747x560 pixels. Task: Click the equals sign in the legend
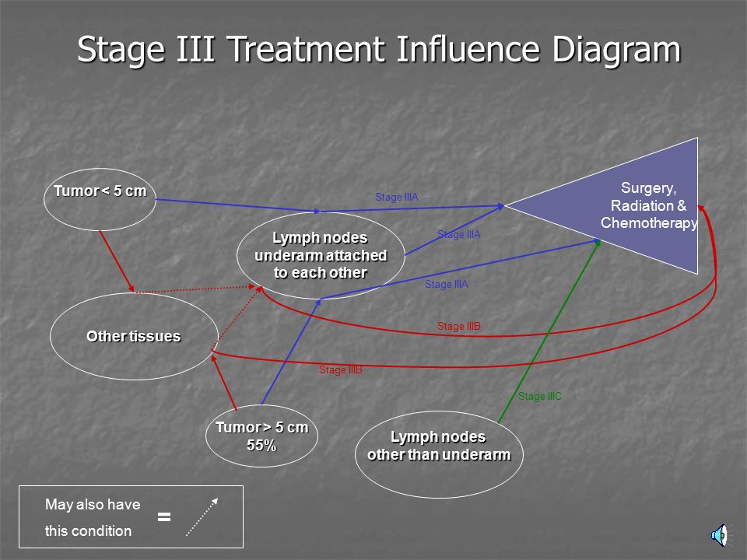(164, 516)
